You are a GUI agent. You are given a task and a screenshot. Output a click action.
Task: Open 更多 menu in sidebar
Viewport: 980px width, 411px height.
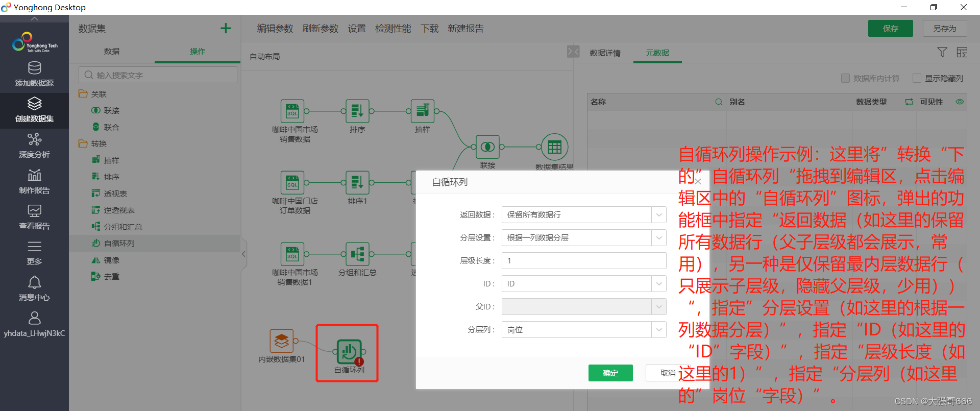click(x=34, y=253)
